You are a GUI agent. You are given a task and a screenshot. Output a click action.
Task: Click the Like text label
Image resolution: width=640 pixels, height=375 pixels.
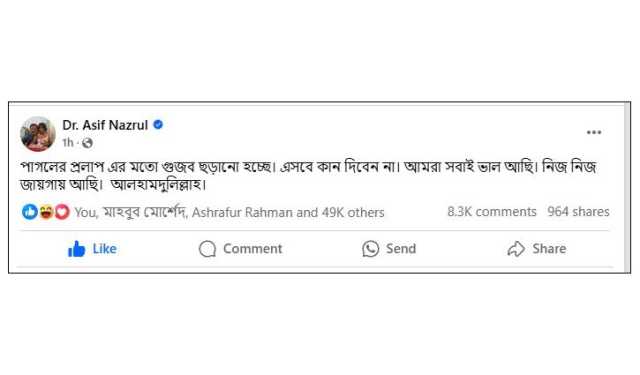(x=104, y=249)
